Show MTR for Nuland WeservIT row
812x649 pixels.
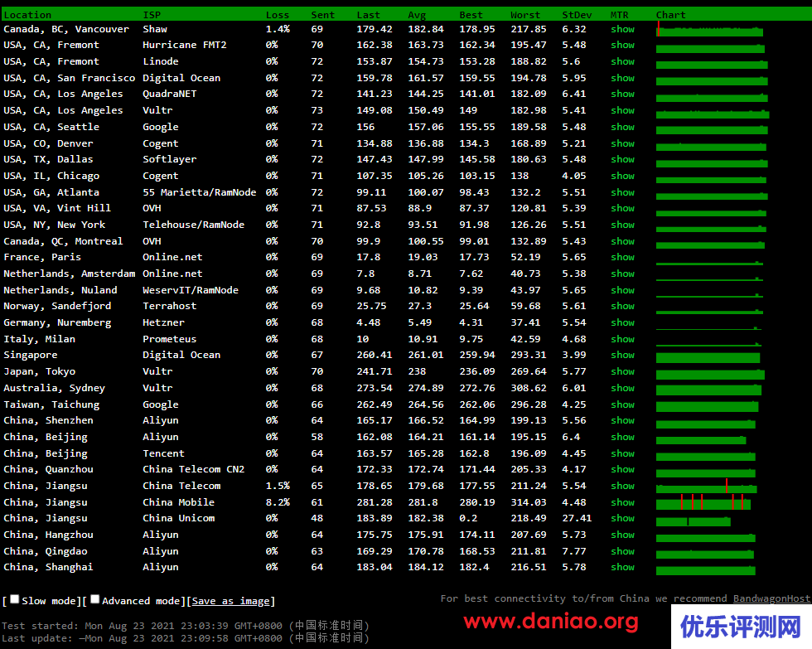coord(622,290)
